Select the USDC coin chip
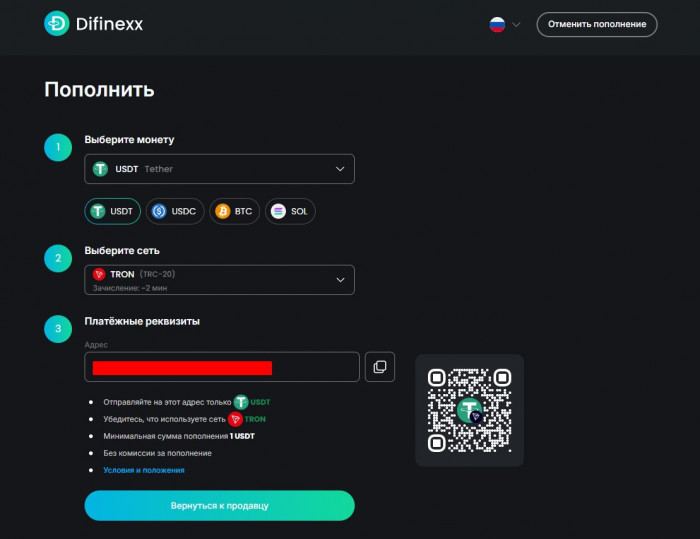This screenshot has height=539, width=700. [x=175, y=211]
